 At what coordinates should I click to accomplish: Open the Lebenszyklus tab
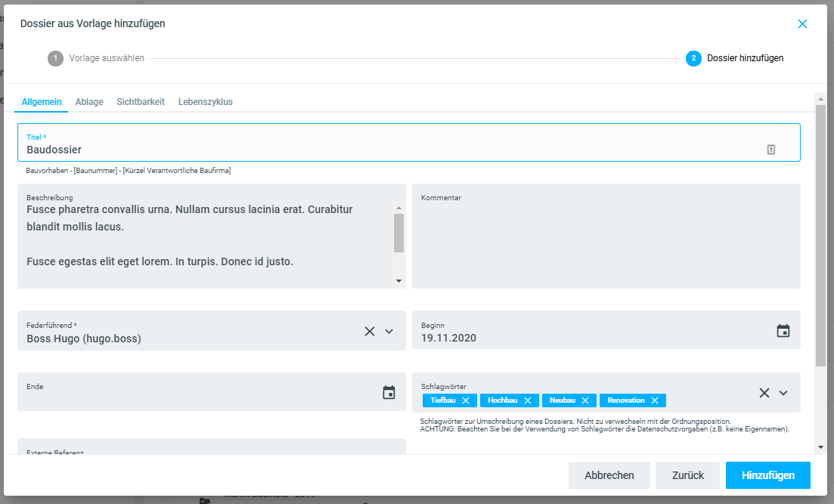point(206,102)
